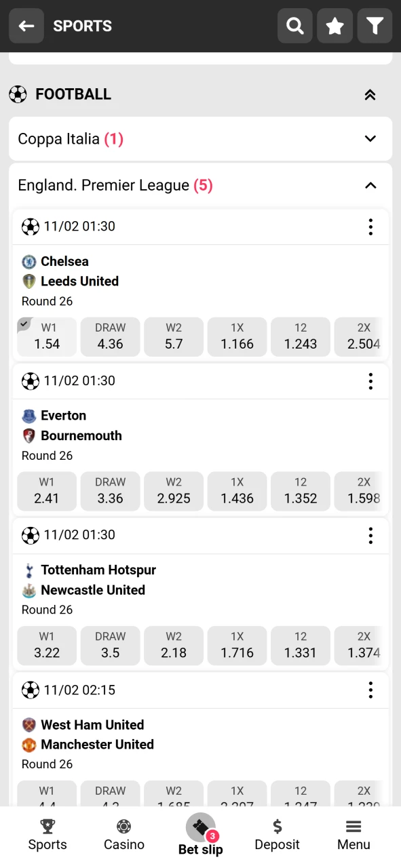
Task: Open options menu for West Ham match
Action: tap(370, 690)
